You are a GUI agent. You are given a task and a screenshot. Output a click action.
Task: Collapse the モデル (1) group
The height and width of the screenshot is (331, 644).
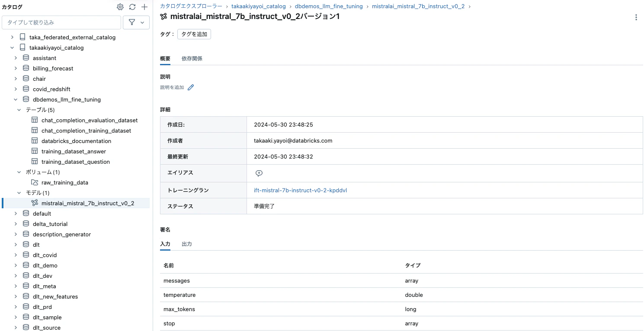[x=19, y=193]
